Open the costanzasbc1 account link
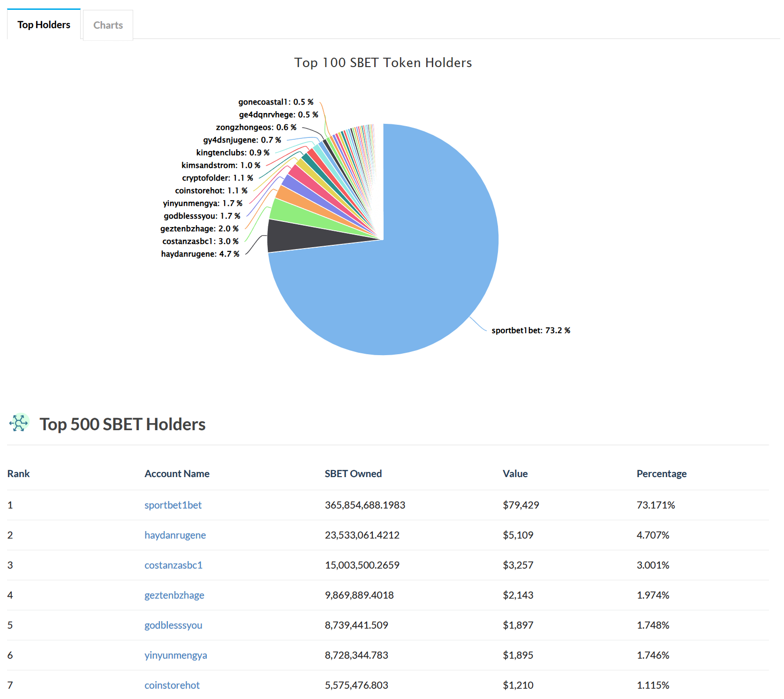The height and width of the screenshot is (699, 784). pos(173,565)
